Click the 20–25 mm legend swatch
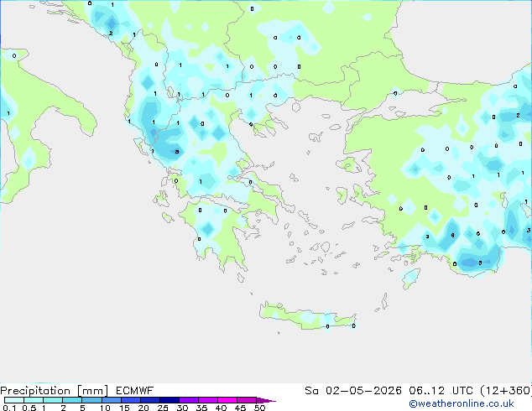 coord(149,400)
